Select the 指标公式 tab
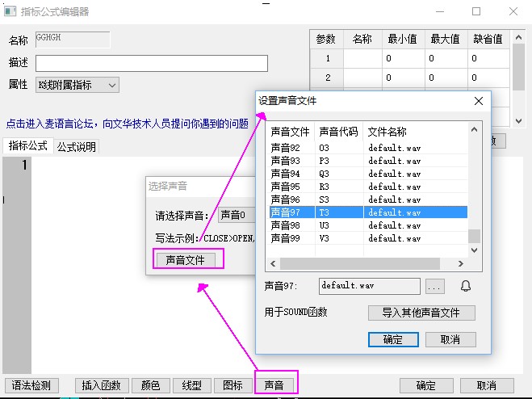Viewport: 532px width, 399px height. point(28,146)
